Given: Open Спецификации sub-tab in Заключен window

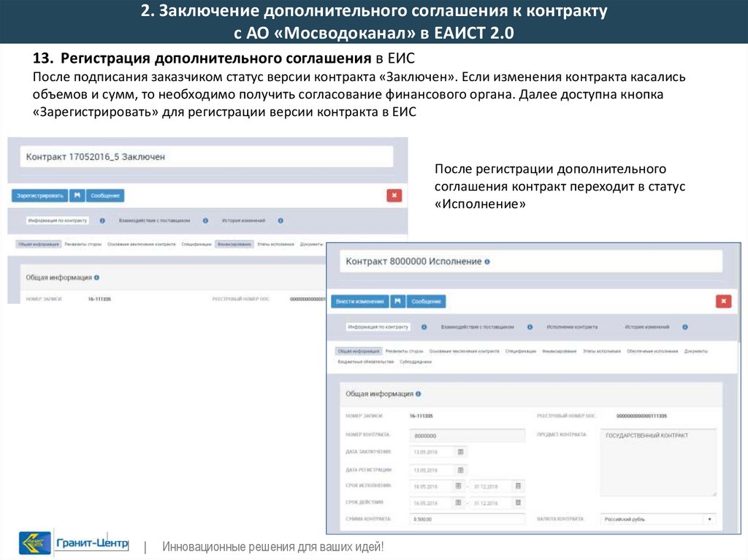Looking at the screenshot, I should [196, 245].
